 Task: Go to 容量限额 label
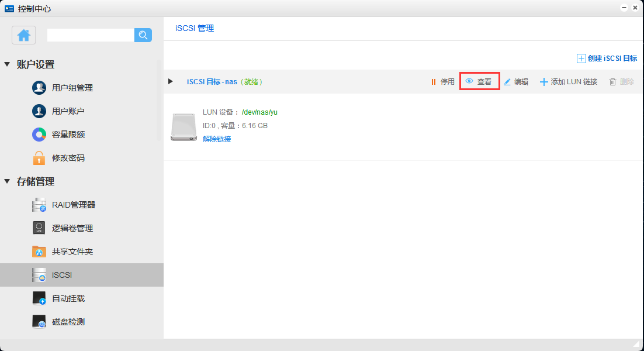[x=68, y=135]
